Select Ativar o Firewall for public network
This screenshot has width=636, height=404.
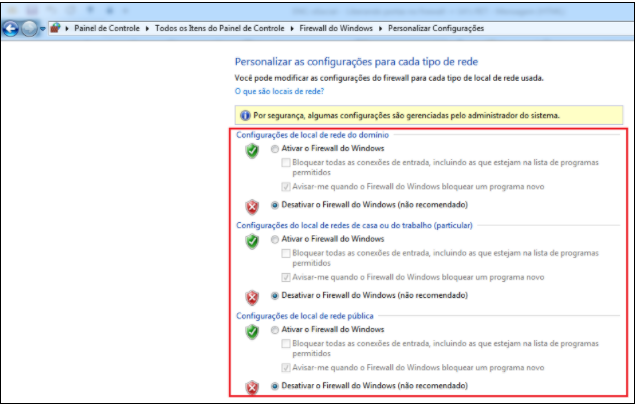click(275, 330)
